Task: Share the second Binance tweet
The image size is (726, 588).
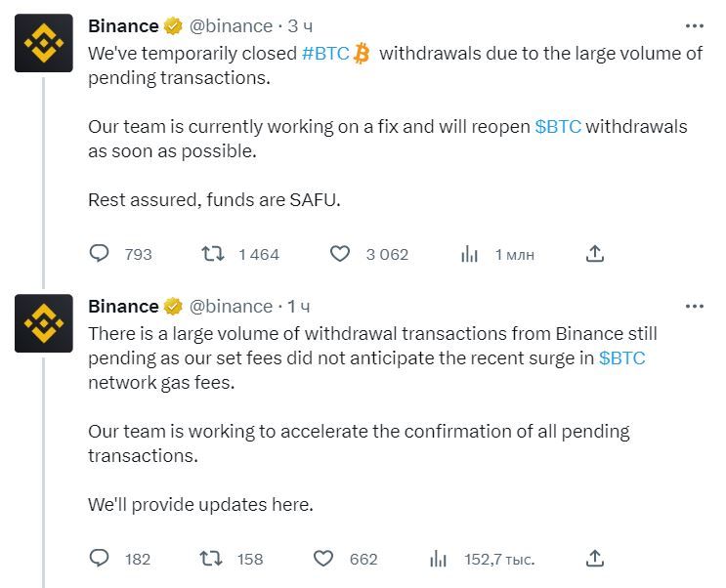Action: 595,559
